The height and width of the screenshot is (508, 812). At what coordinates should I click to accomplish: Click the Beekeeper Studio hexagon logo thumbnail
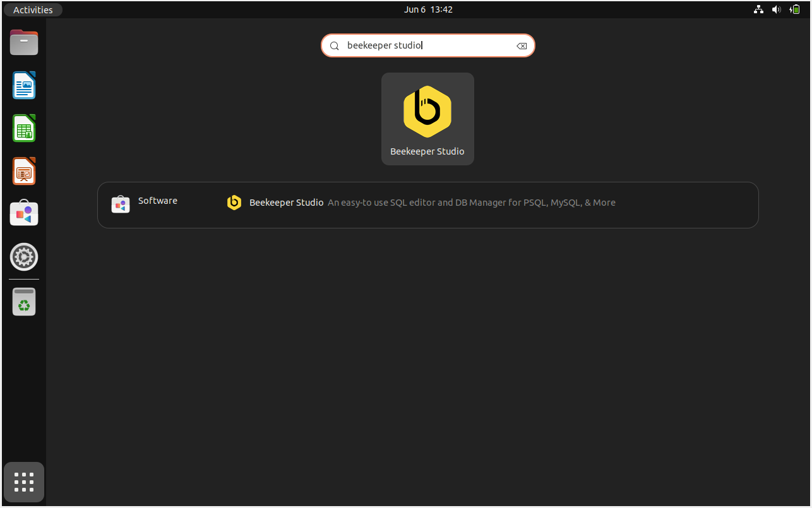(427, 111)
